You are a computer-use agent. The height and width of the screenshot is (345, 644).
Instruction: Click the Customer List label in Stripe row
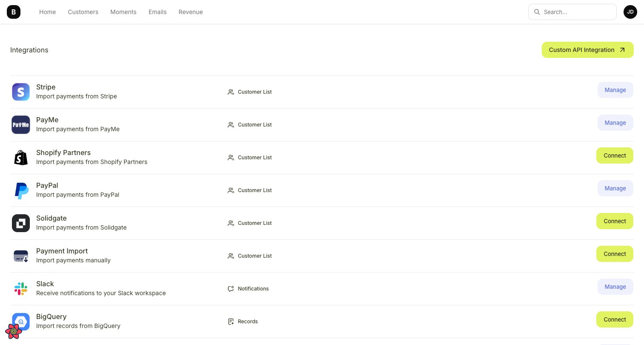pyautogui.click(x=255, y=92)
